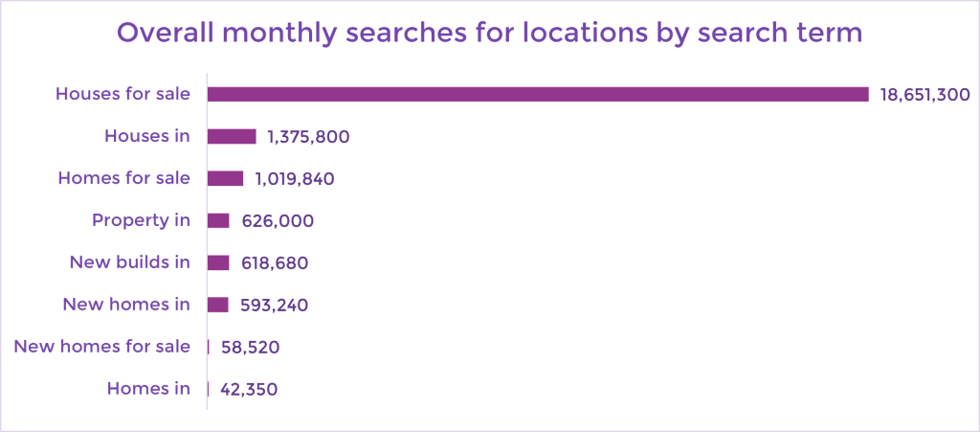980x432 pixels.
Task: Click the Property in axis label
Action: pyautogui.click(x=141, y=220)
